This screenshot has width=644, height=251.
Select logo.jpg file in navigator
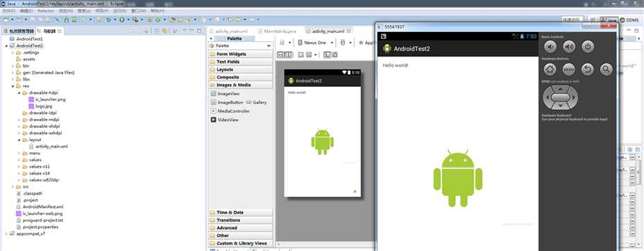coord(40,106)
